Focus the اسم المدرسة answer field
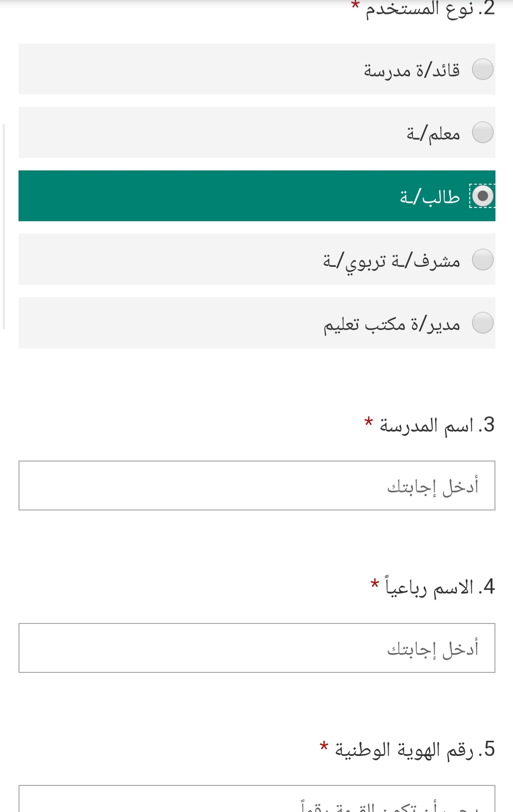Screen dimensions: 513x812 coord(257,486)
